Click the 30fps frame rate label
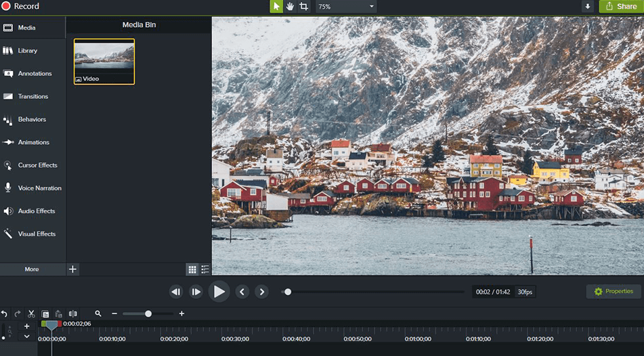The width and height of the screenshot is (644, 356). [x=525, y=292]
